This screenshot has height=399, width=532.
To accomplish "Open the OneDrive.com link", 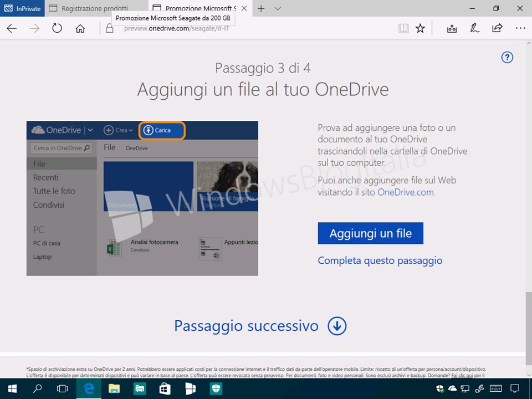I will click(x=406, y=192).
